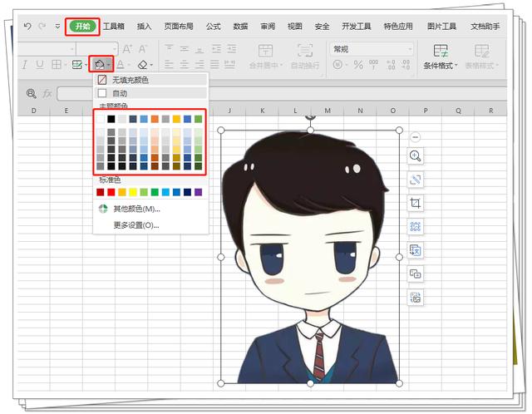Screen dimensions: 532x414
Task: Open the 特色应用 tab
Action: click(398, 26)
